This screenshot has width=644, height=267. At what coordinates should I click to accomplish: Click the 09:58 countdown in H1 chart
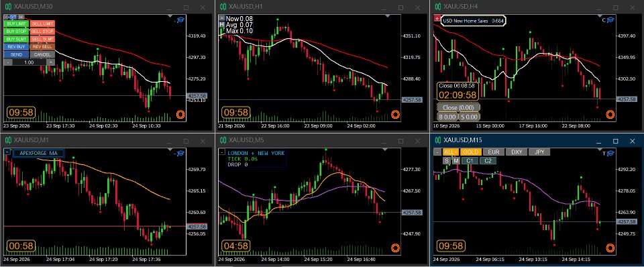click(x=235, y=112)
